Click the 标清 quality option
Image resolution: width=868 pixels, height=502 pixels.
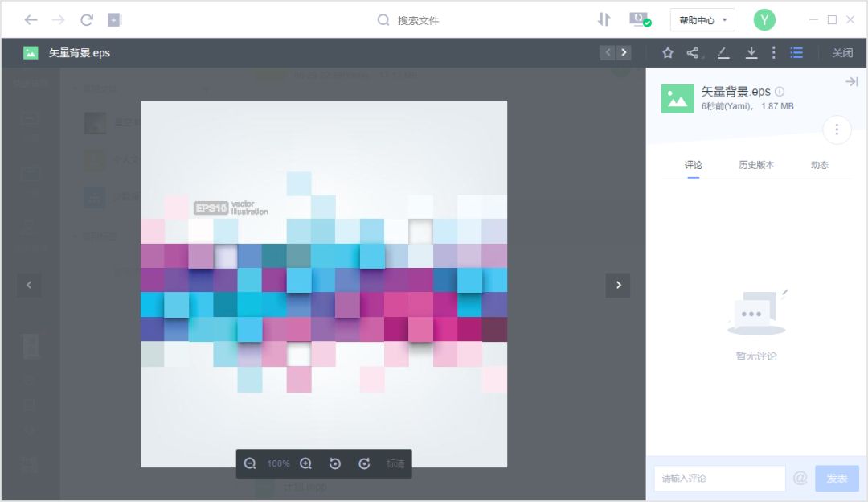point(395,463)
